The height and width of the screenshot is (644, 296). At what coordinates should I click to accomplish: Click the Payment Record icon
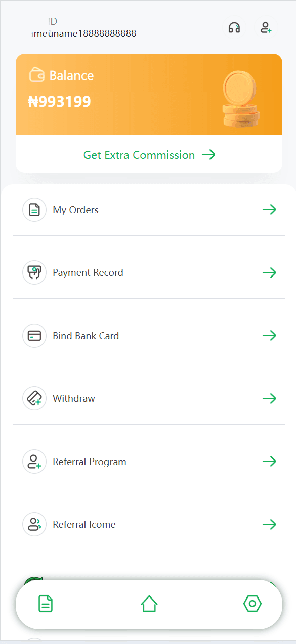click(34, 273)
